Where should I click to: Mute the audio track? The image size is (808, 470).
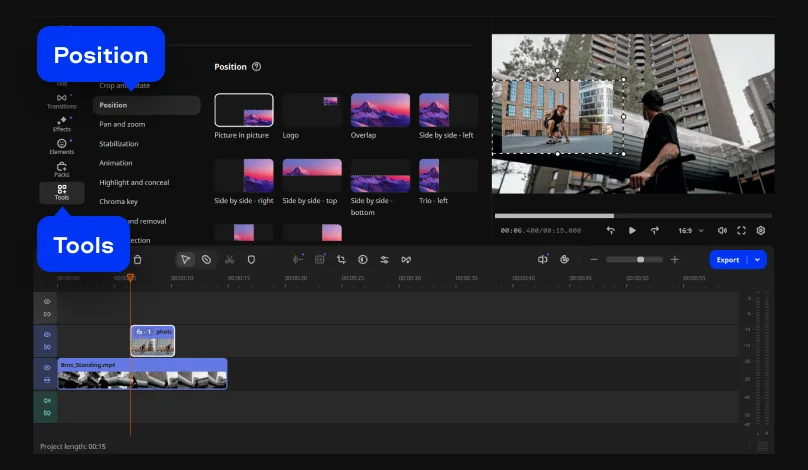pos(46,400)
